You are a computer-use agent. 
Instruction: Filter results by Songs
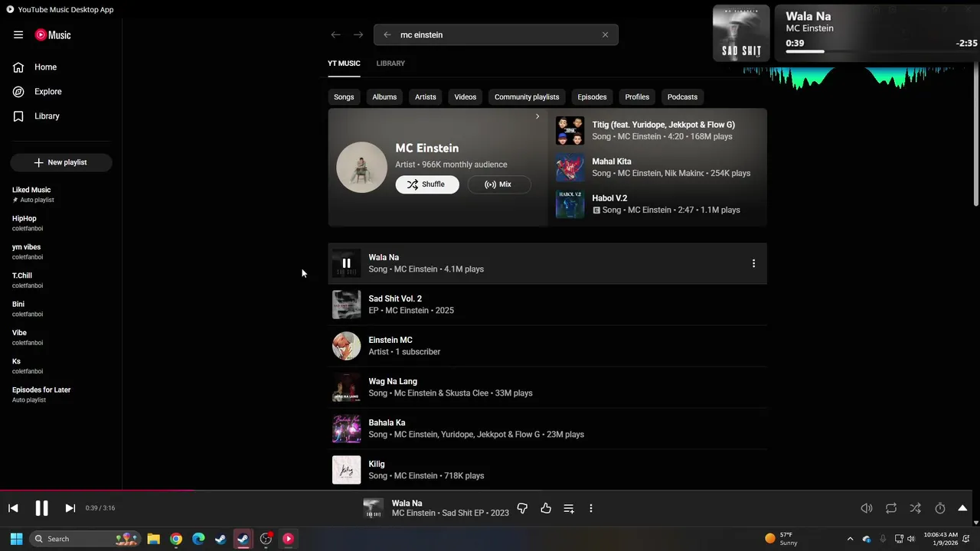pos(344,97)
